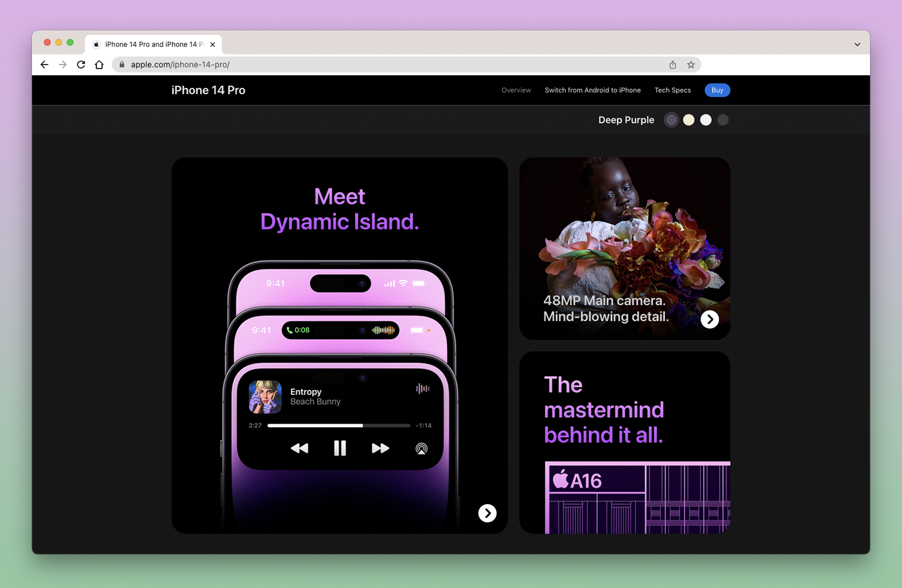Click the AirPlay icon on the phone player
The image size is (902, 588).
421,449
